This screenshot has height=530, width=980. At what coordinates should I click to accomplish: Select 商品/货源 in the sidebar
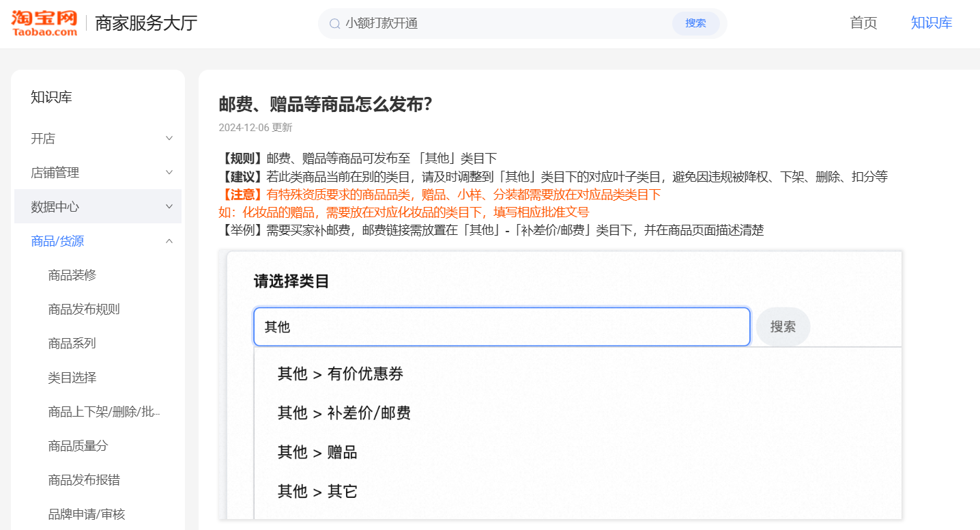[57, 241]
